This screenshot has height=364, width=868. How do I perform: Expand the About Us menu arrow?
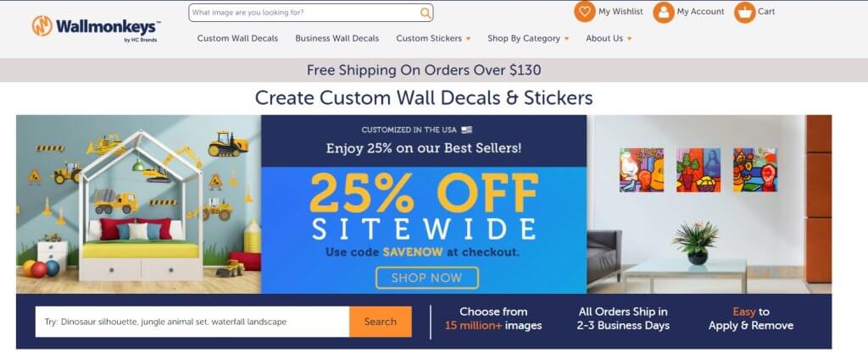(630, 39)
